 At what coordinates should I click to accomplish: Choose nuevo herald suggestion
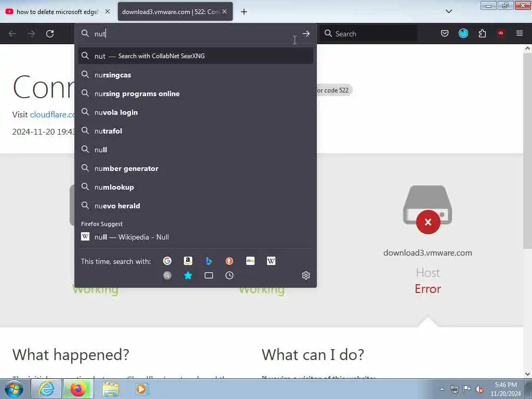point(196,206)
